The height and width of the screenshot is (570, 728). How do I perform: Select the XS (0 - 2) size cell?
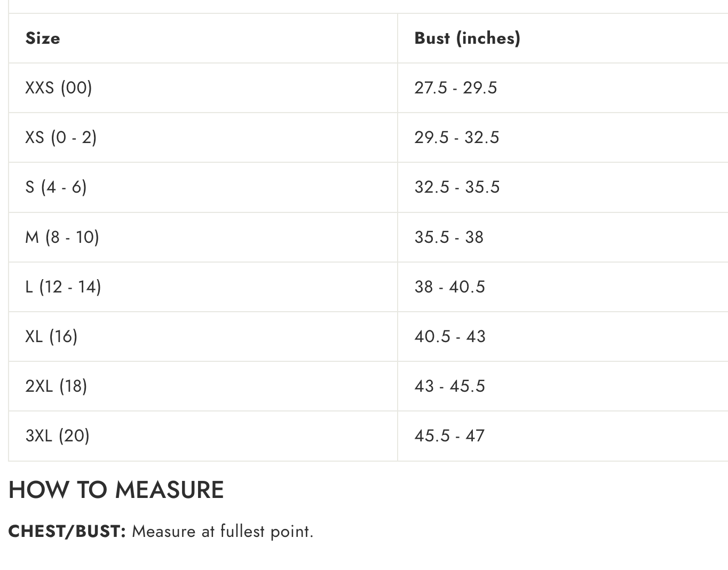point(61,138)
